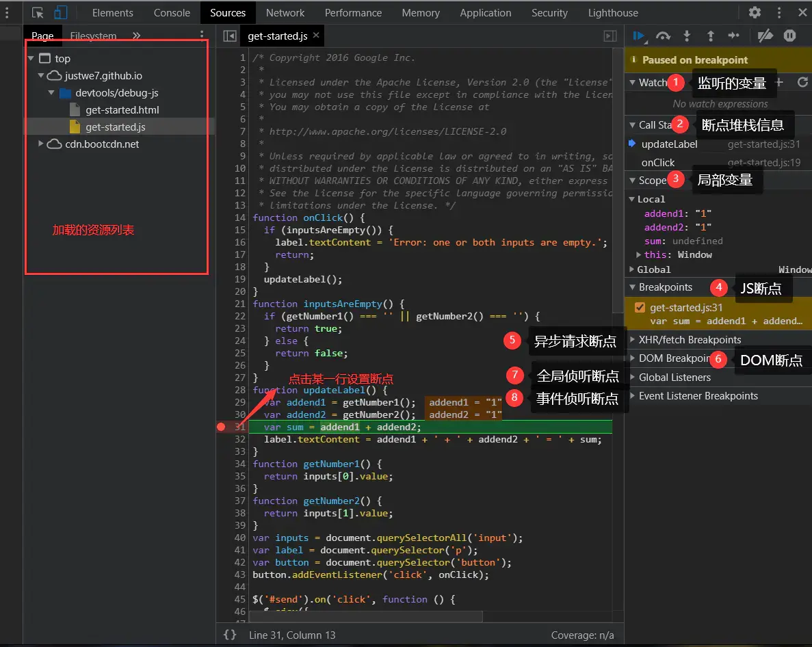Collapse the justwe7.github.io node

41,75
